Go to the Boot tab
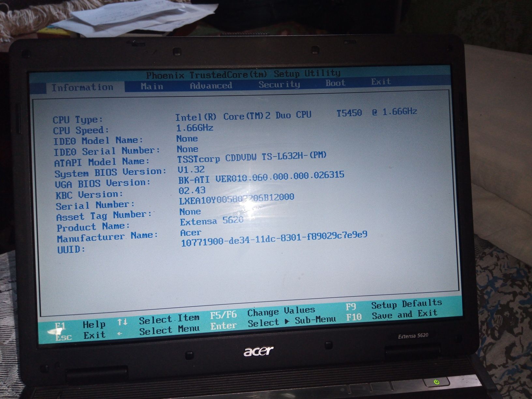532x399 pixels. [x=335, y=83]
